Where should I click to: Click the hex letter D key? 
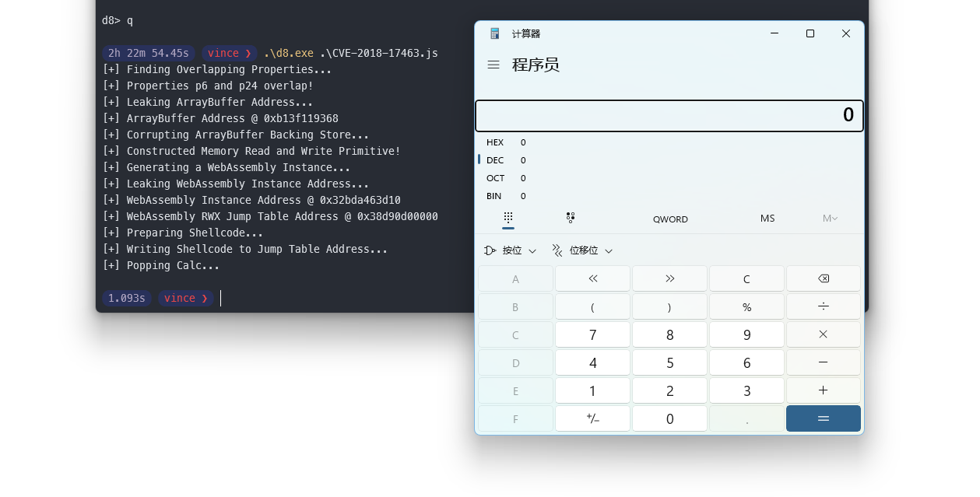coord(515,362)
